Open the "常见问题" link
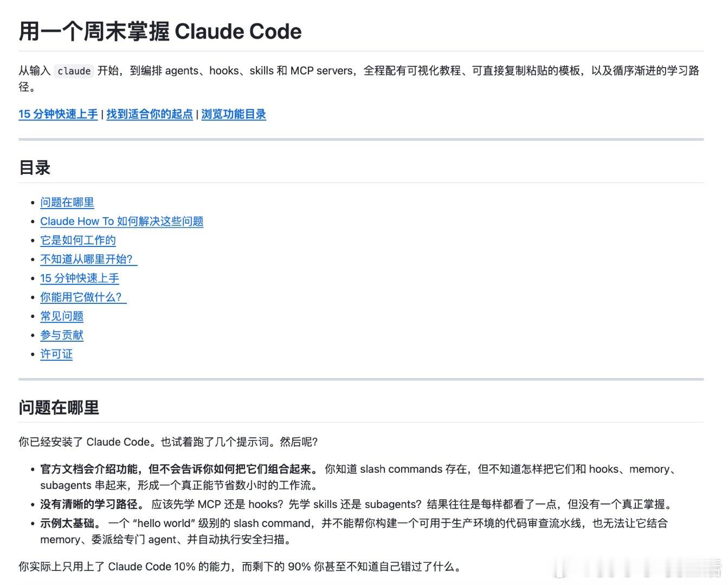Image resolution: width=728 pixels, height=585 pixels. pos(61,316)
